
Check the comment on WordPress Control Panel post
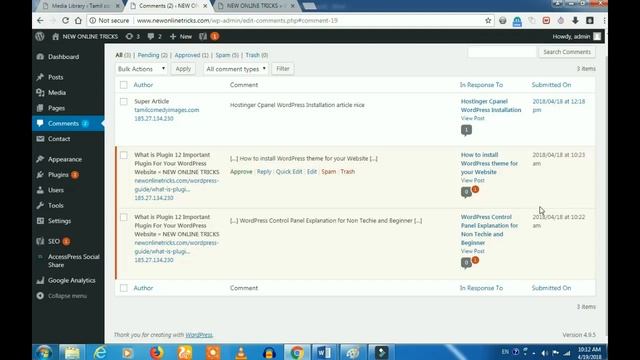click(x=124, y=217)
